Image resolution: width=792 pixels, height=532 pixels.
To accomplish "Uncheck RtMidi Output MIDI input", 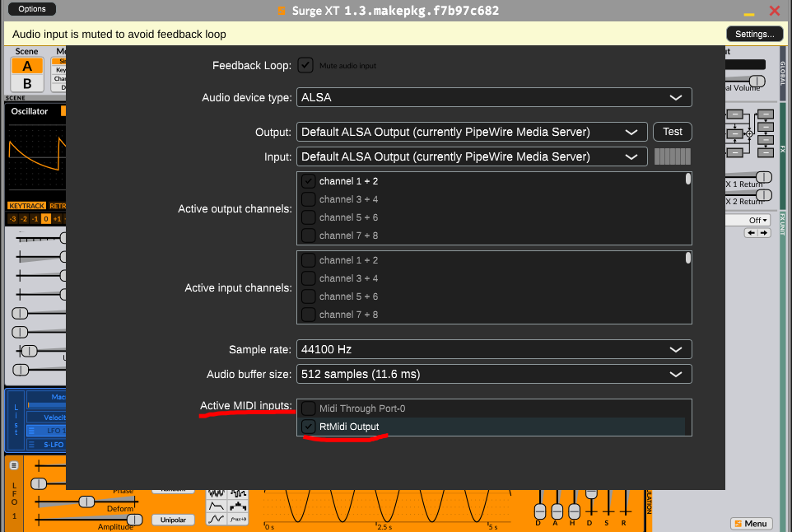I will click(x=308, y=427).
